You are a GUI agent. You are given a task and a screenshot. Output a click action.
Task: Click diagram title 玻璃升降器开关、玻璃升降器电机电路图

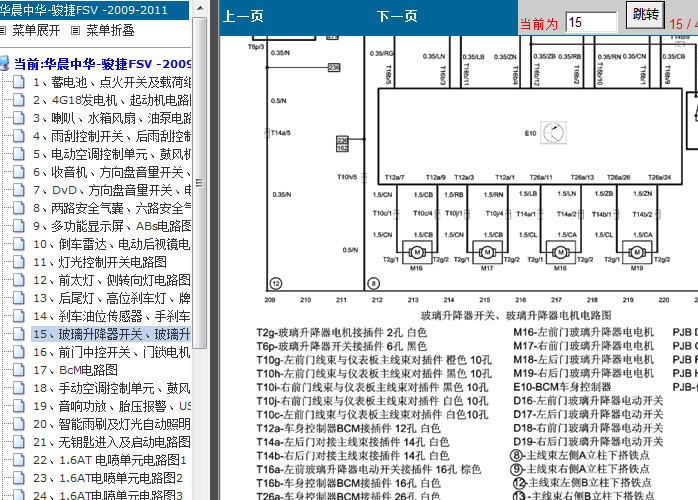[516, 316]
